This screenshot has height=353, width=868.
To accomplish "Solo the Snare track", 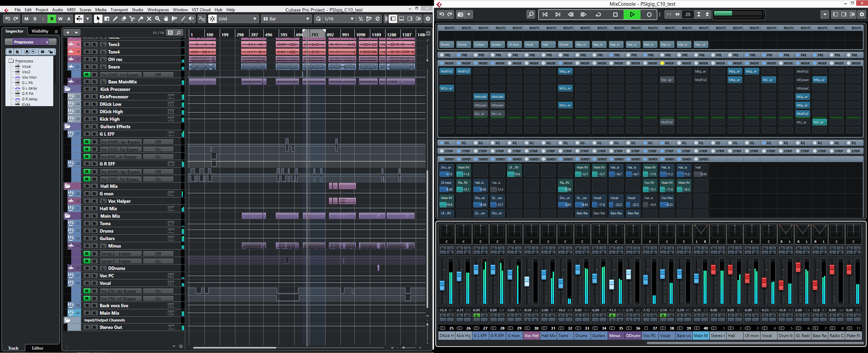I will [x=95, y=67].
